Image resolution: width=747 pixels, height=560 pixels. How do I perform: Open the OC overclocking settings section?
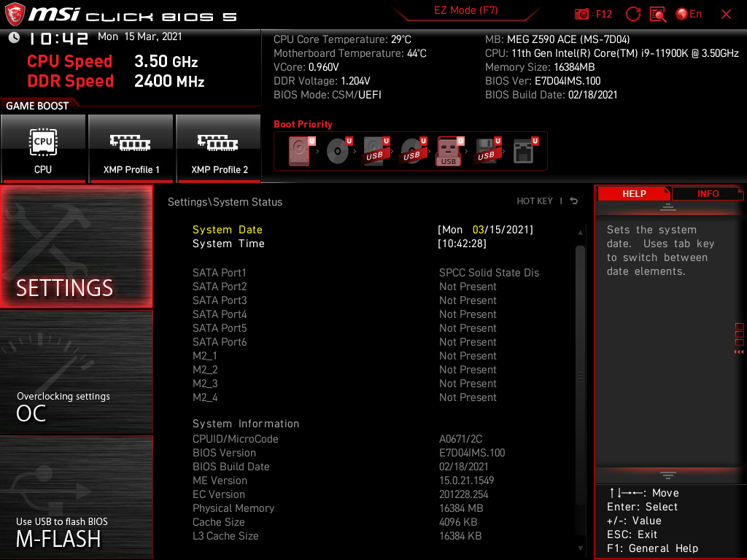76,373
